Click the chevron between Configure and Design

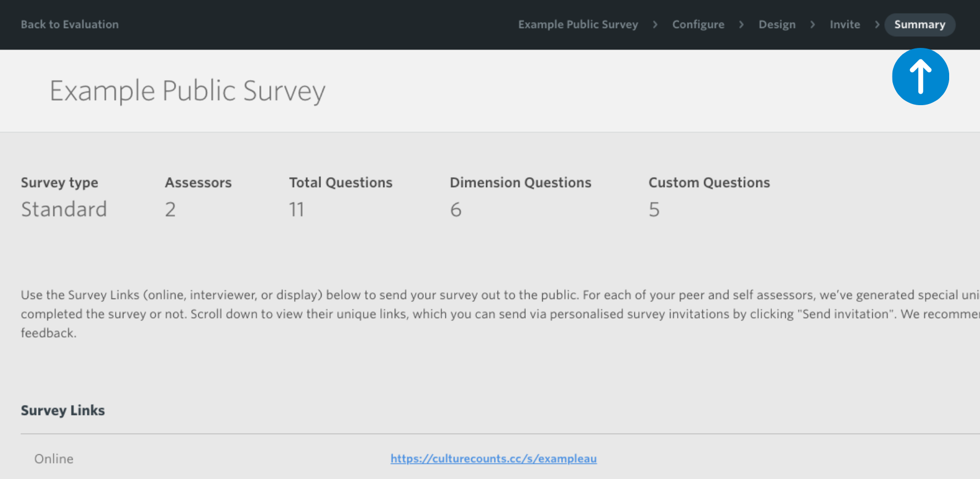[x=741, y=25]
